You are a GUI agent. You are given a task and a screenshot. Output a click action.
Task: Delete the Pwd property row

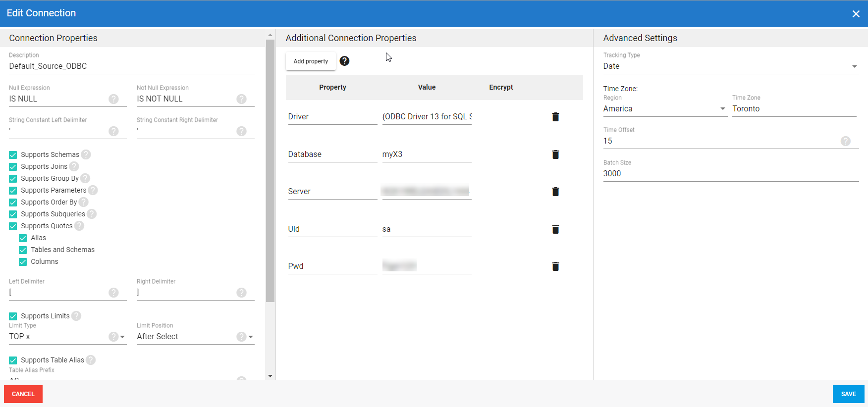pyautogui.click(x=555, y=266)
